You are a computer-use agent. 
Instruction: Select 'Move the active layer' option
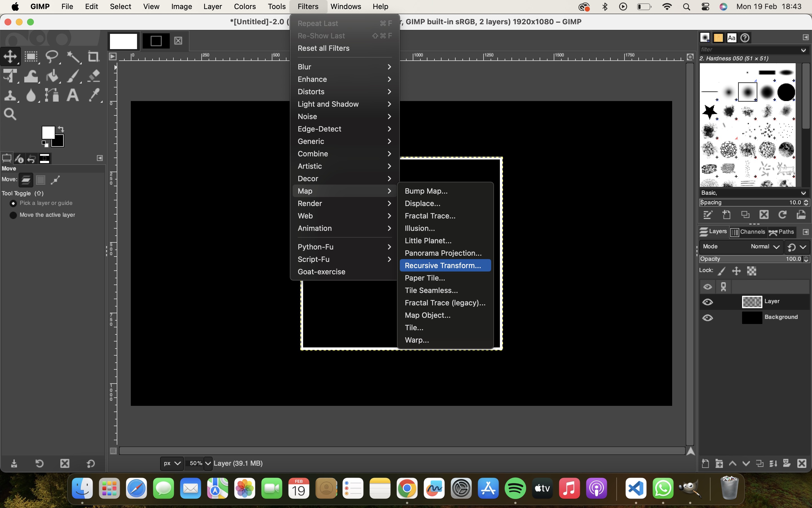(47, 215)
